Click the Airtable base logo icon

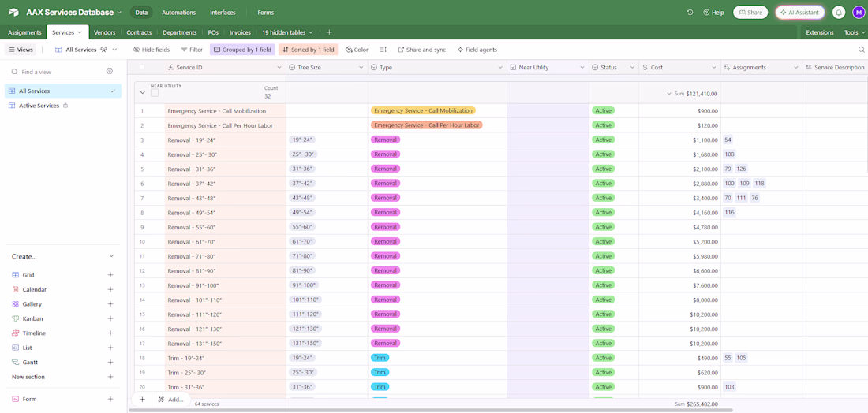[13, 13]
